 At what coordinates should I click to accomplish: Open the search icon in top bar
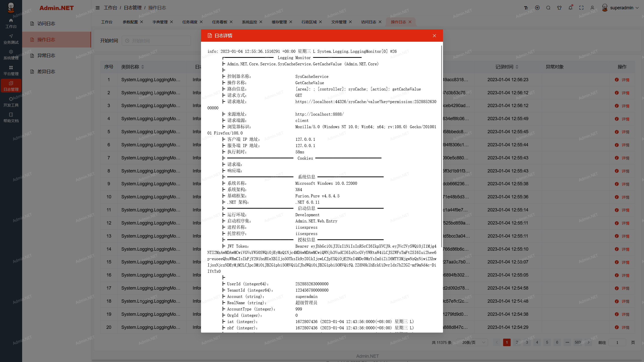pyautogui.click(x=548, y=8)
